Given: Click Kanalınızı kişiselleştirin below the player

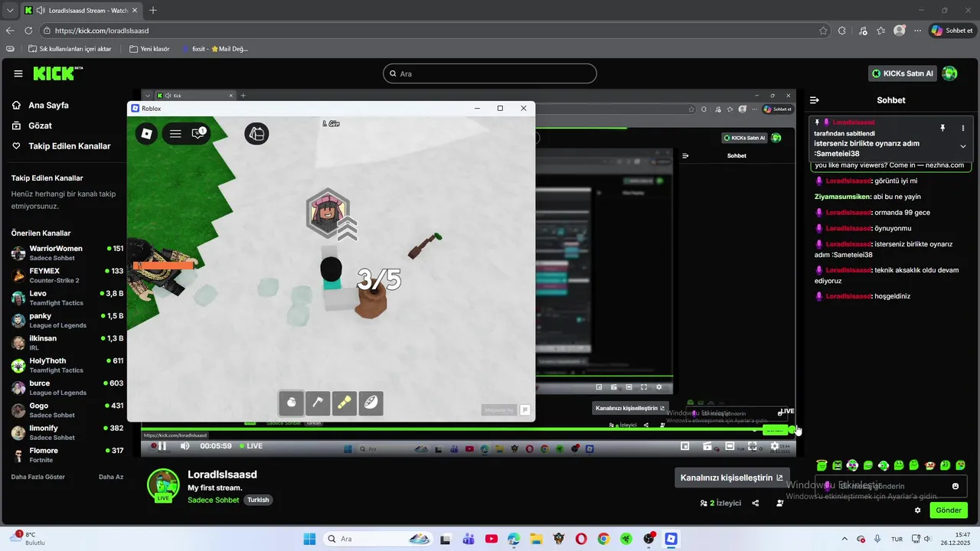Looking at the screenshot, I should pyautogui.click(x=732, y=478).
